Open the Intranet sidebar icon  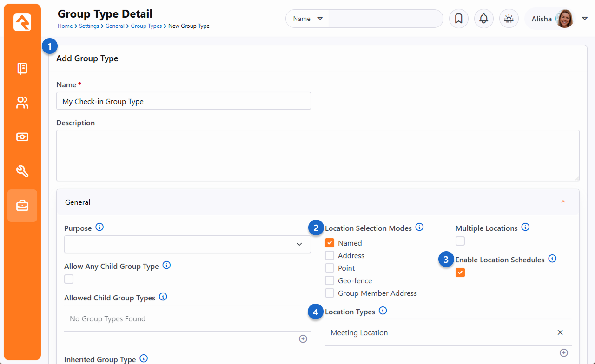coord(22,69)
